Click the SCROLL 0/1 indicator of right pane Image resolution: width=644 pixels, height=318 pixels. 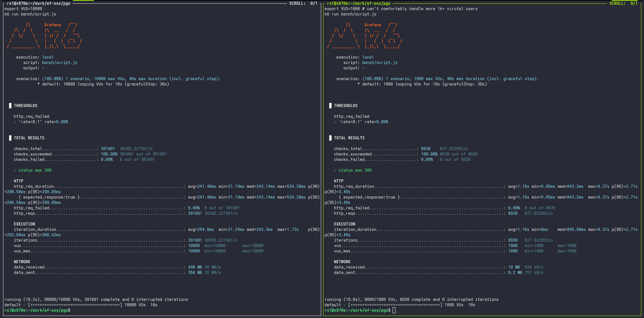tap(623, 3)
